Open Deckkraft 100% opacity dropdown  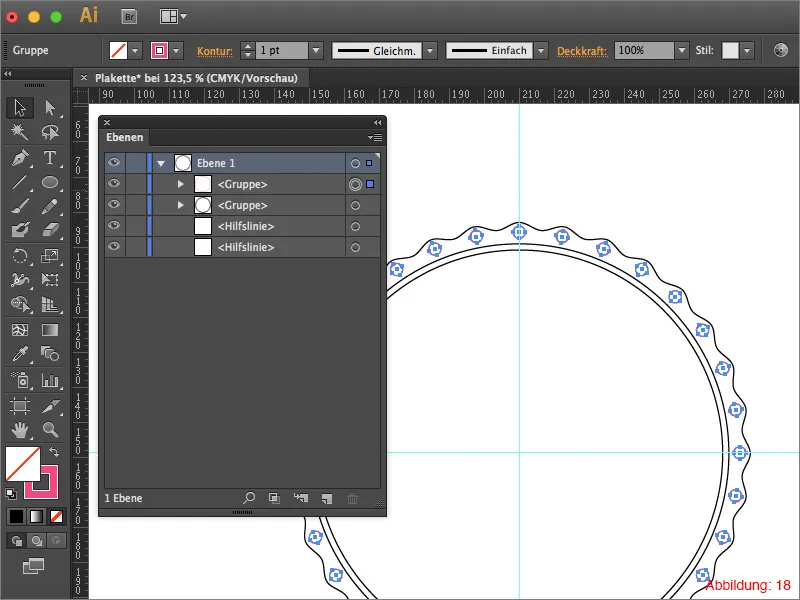[x=682, y=51]
